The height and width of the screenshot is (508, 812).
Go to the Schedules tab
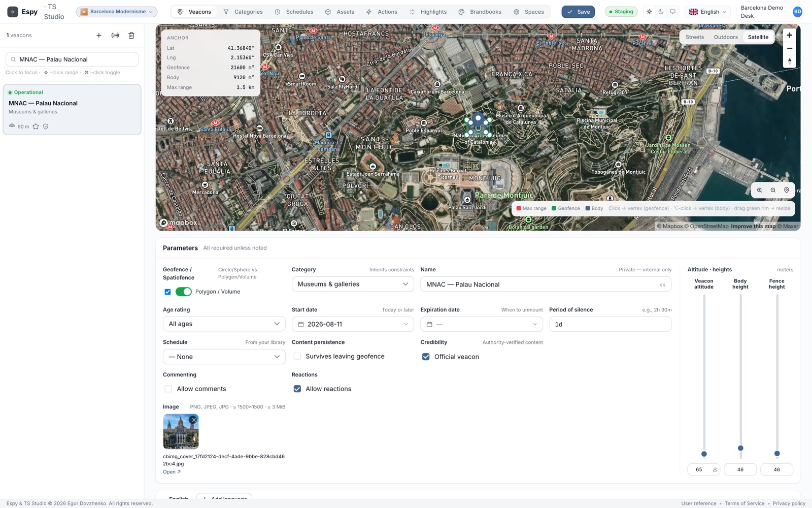tap(294, 12)
